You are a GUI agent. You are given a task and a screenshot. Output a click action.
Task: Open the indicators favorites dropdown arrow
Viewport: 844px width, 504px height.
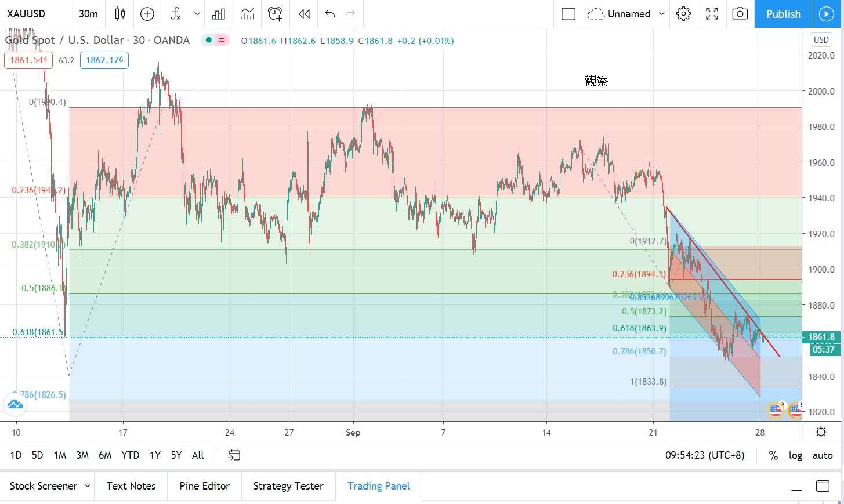197,14
